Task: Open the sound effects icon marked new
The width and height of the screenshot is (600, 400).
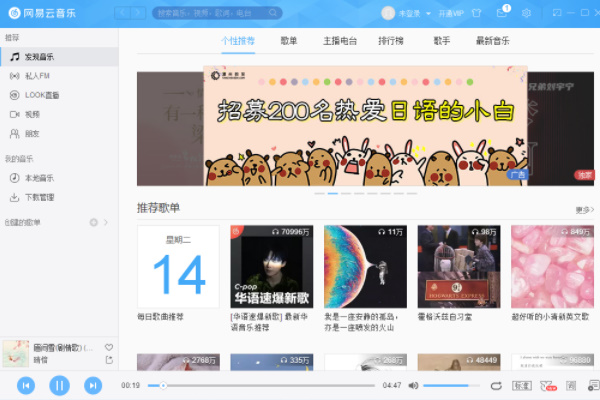Action: click(x=548, y=386)
